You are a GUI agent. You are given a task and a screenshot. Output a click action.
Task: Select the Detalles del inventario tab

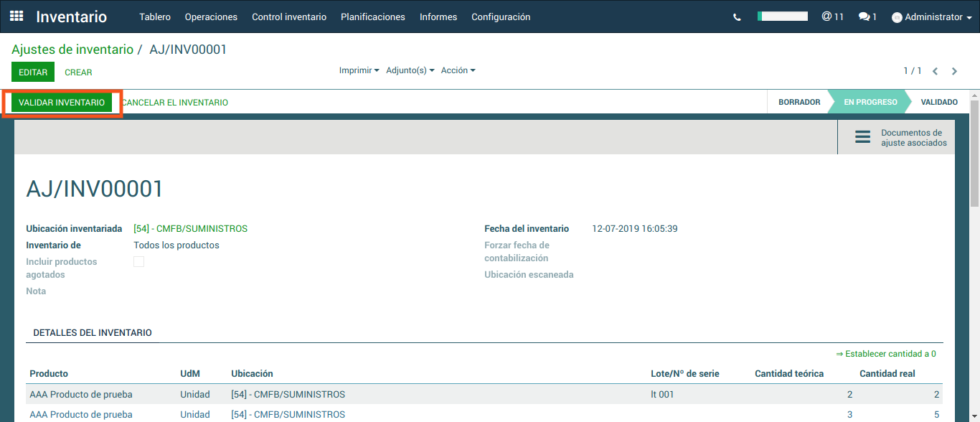pyautogui.click(x=93, y=333)
